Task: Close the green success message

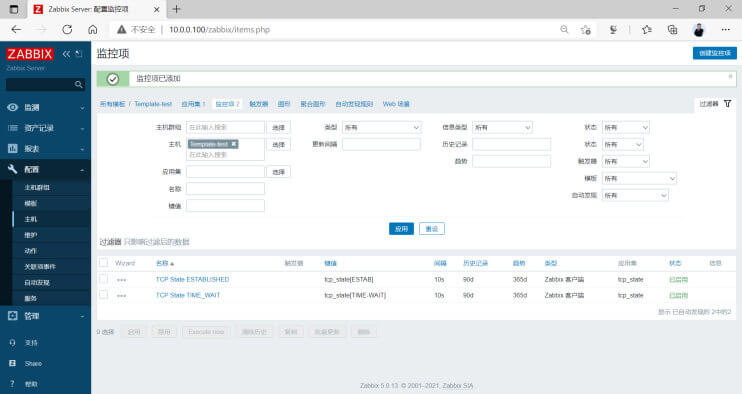Action: [730, 76]
